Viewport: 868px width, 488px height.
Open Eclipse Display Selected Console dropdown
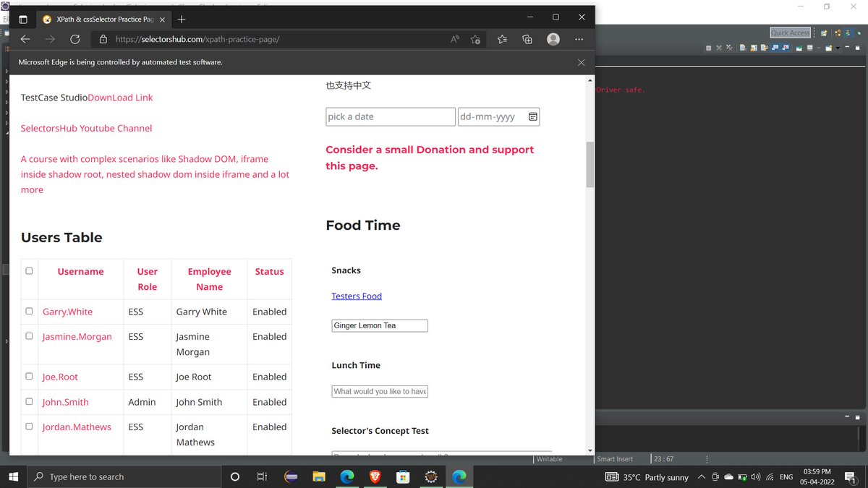pos(819,48)
